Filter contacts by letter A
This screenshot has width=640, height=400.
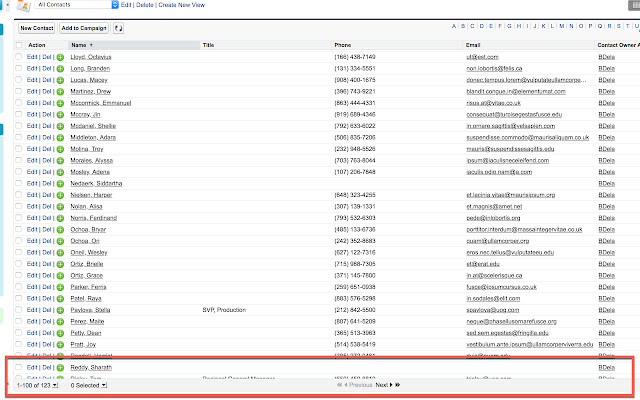click(454, 26)
